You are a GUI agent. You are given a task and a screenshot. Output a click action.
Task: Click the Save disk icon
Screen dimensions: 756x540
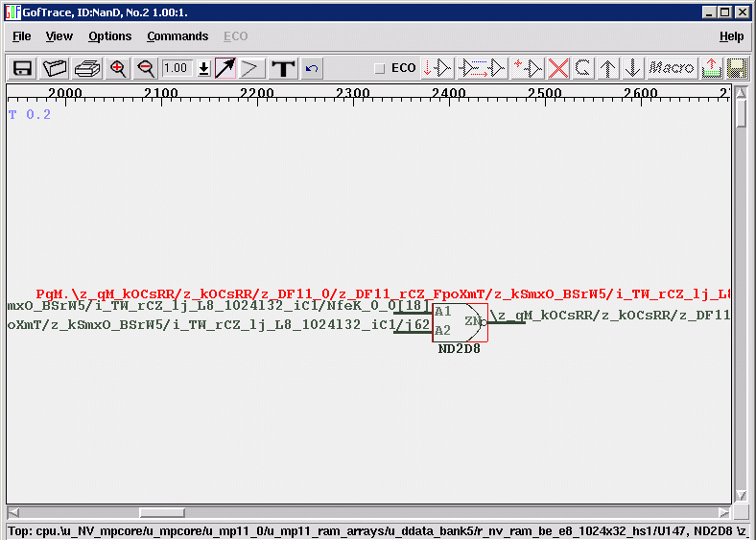point(22,68)
